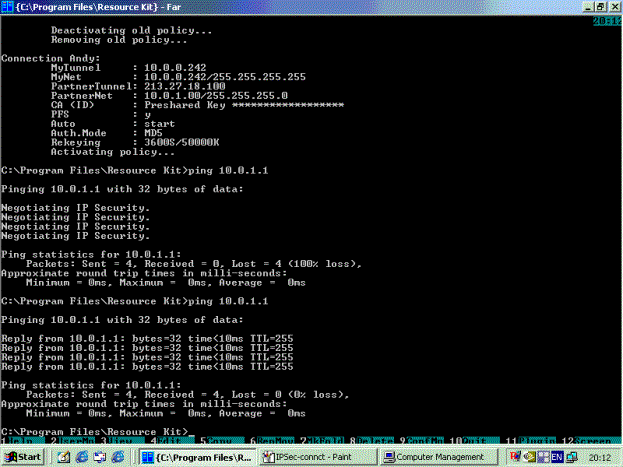Open Outlook Express from quick launch
Screen dimensions: 623x467
100,457
